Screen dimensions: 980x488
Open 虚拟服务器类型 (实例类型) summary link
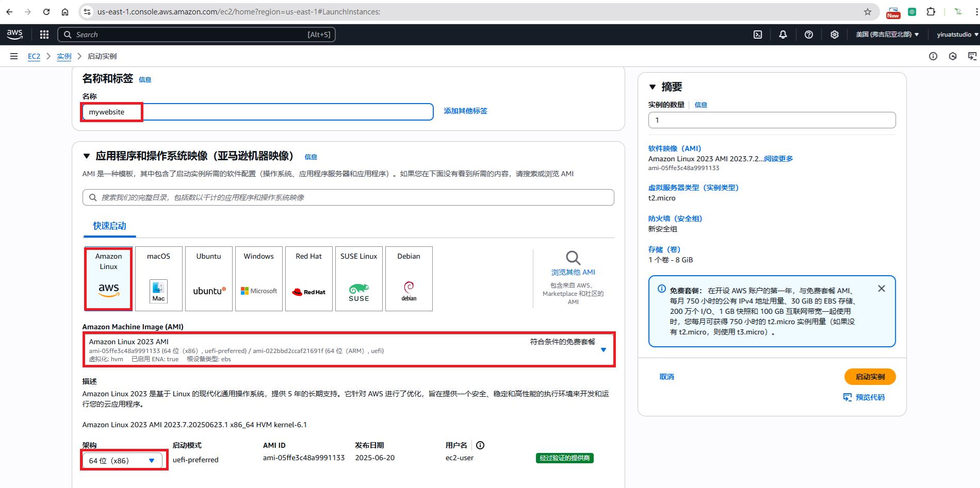(693, 188)
